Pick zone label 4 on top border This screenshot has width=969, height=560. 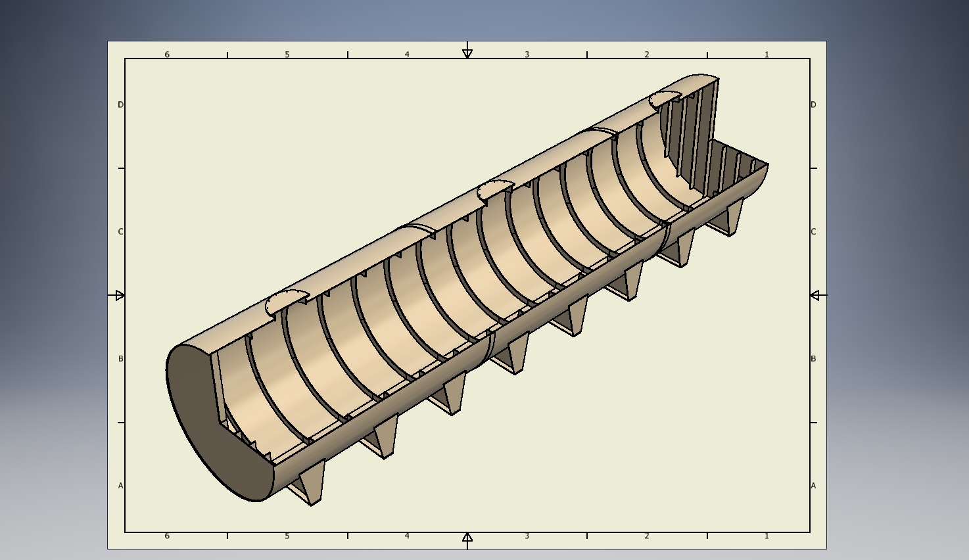click(x=407, y=55)
